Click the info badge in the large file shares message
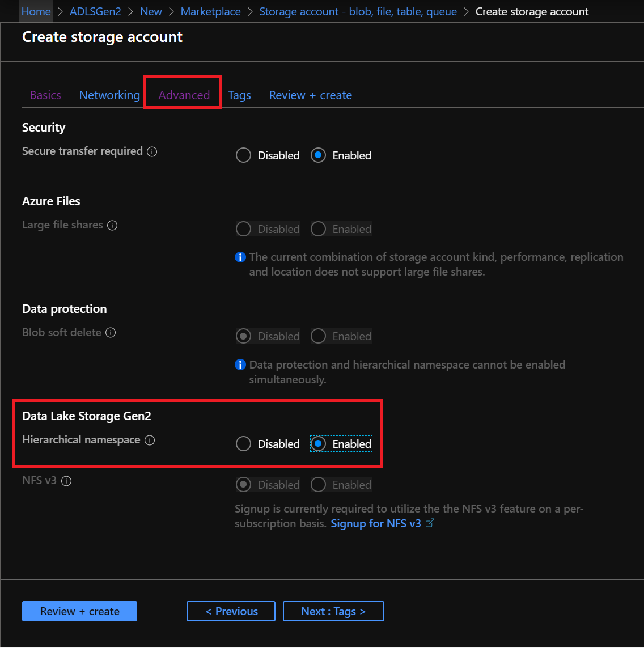Image resolution: width=644 pixels, height=648 pixels. pyautogui.click(x=240, y=257)
